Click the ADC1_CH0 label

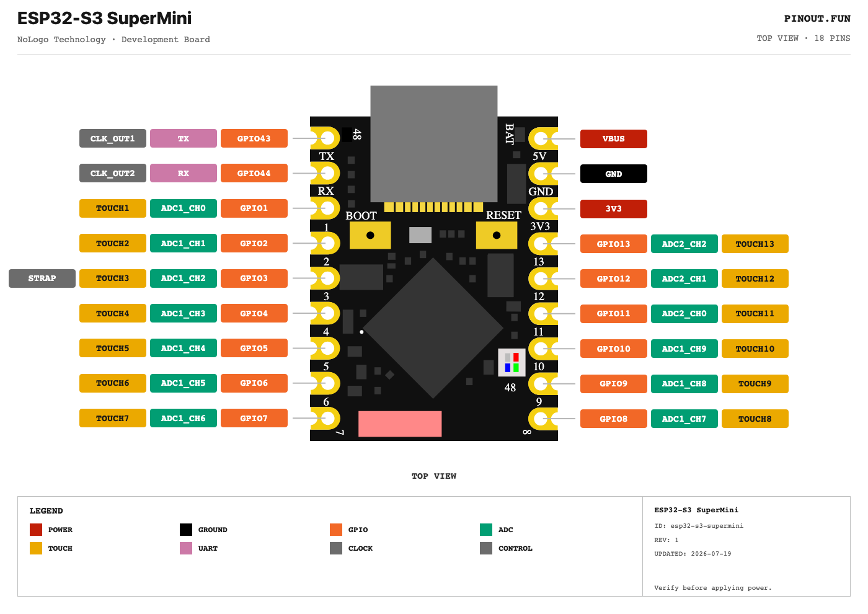(184, 208)
